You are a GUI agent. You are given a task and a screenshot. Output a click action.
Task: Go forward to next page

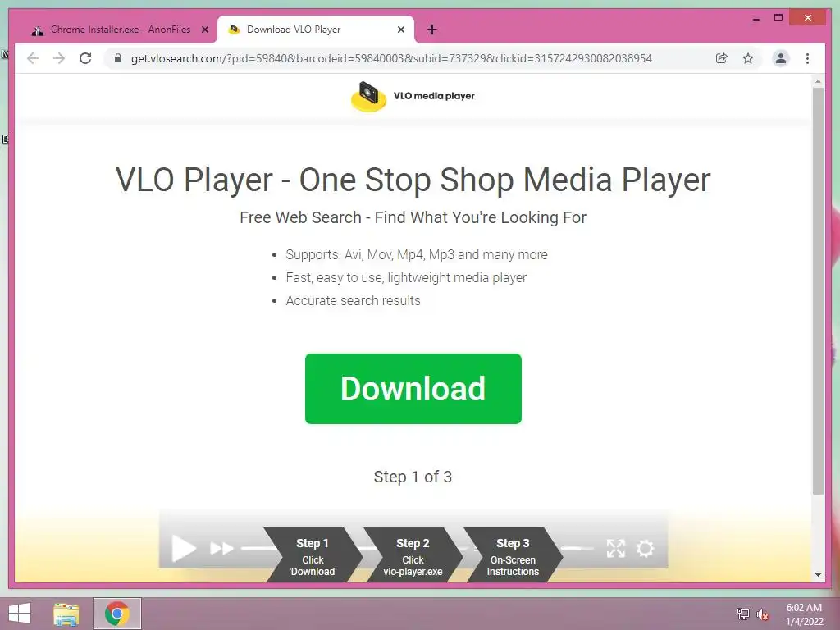pyautogui.click(x=59, y=58)
